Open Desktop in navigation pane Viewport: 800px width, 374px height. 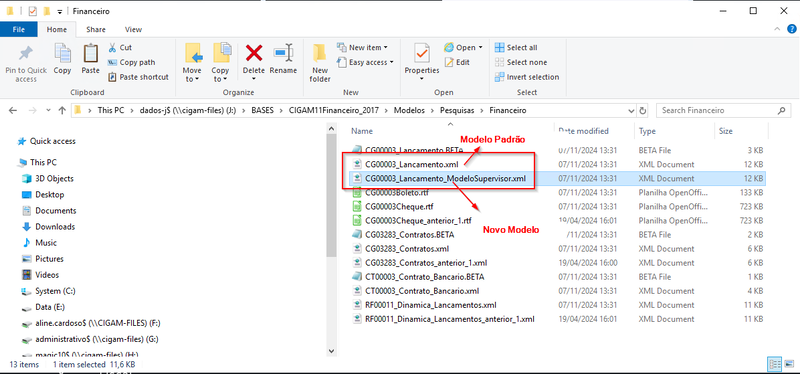43,194
